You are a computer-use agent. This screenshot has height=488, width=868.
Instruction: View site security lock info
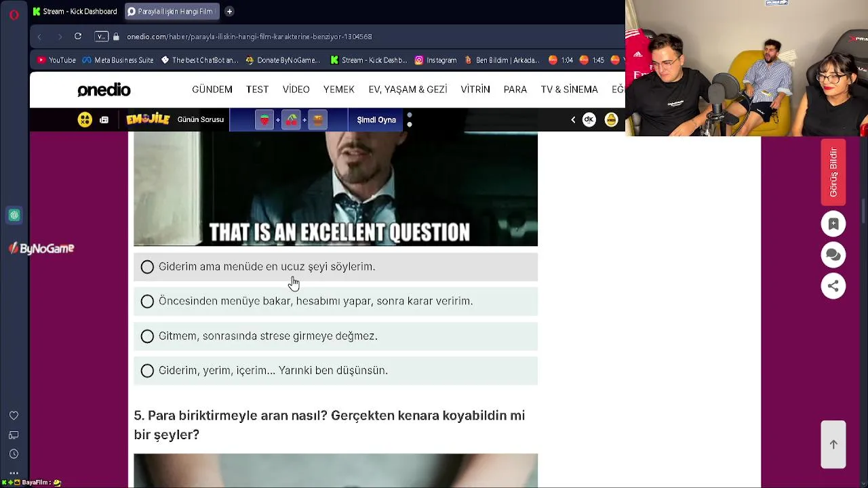tap(116, 37)
